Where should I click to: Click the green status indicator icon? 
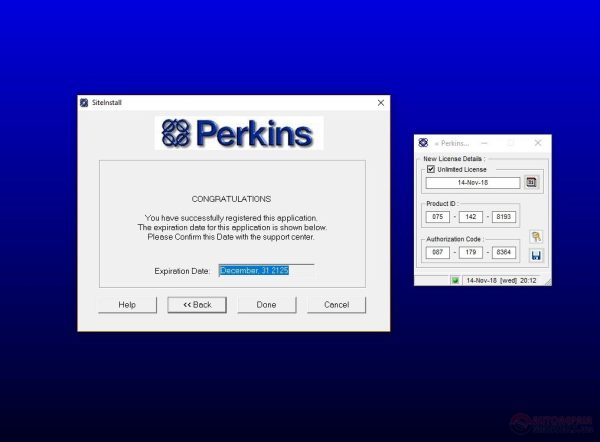click(x=455, y=281)
